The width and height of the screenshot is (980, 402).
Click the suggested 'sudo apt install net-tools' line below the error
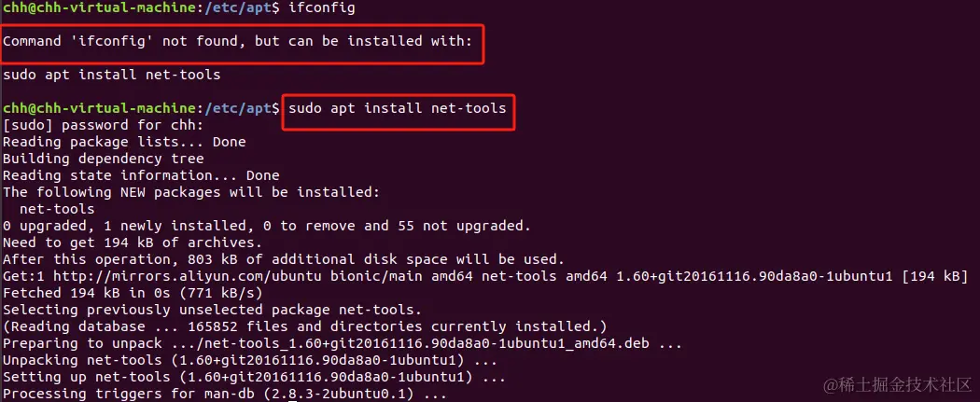pos(112,75)
